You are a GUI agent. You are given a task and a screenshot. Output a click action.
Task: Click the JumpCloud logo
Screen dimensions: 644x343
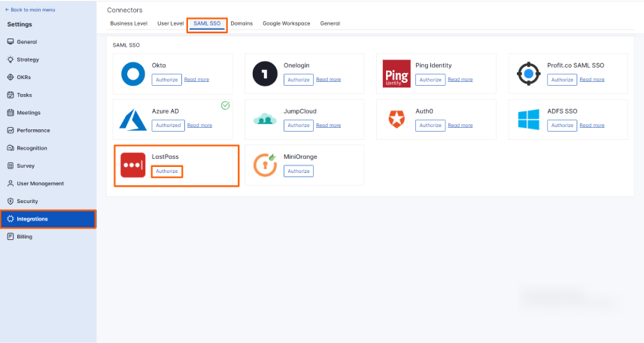pos(265,119)
